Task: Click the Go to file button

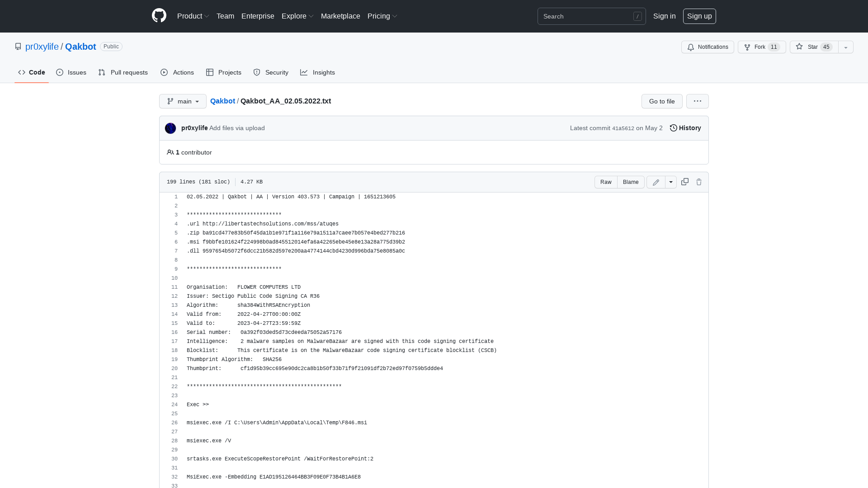Action: pyautogui.click(x=662, y=101)
